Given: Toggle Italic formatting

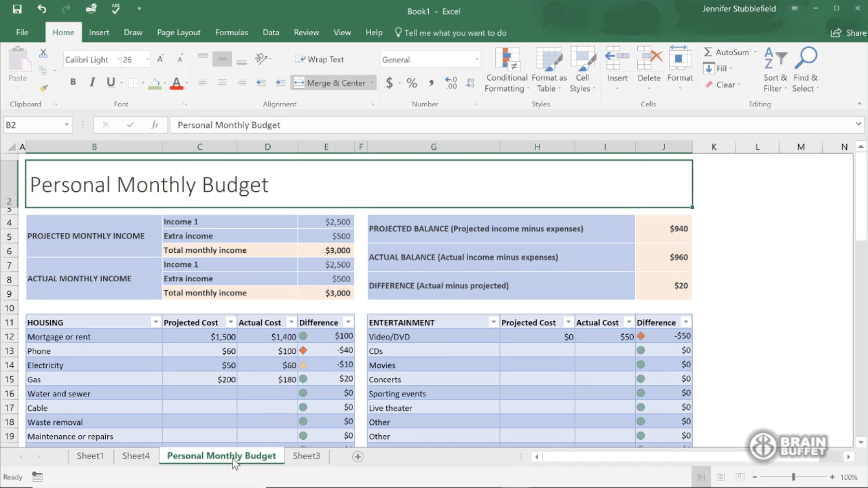Looking at the screenshot, I should (92, 82).
